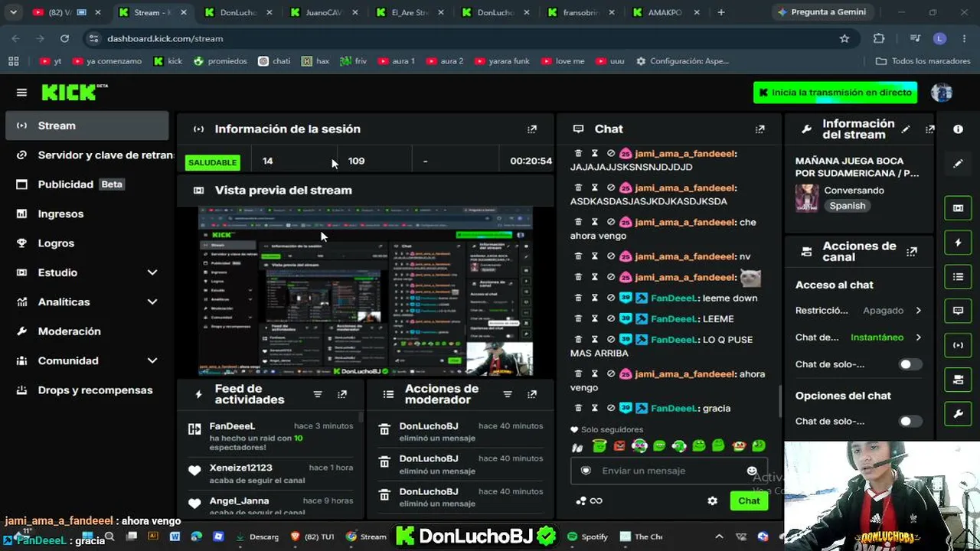Toggle channel actions widget in right rail
Screen dimensions: 980x551
click(x=958, y=380)
